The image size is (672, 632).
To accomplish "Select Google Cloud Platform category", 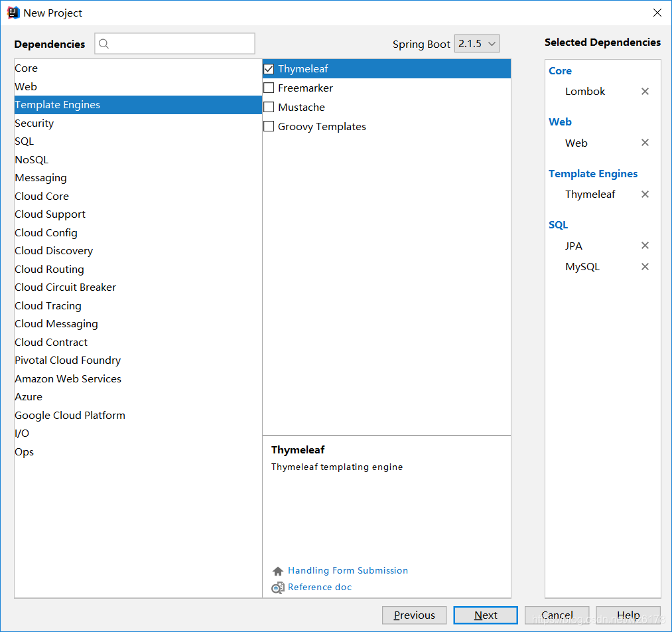I will 138,415.
